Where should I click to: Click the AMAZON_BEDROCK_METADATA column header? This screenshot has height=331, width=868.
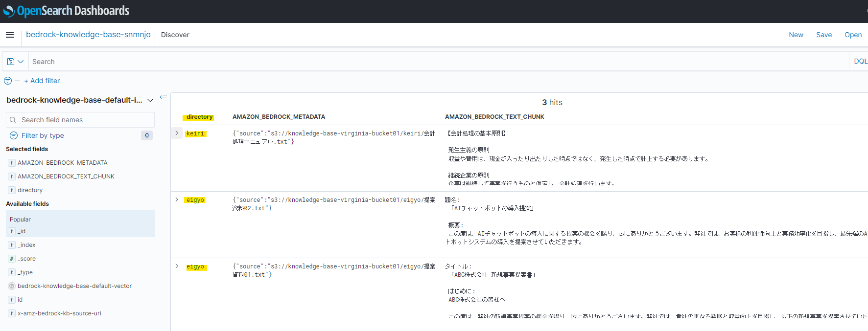279,117
